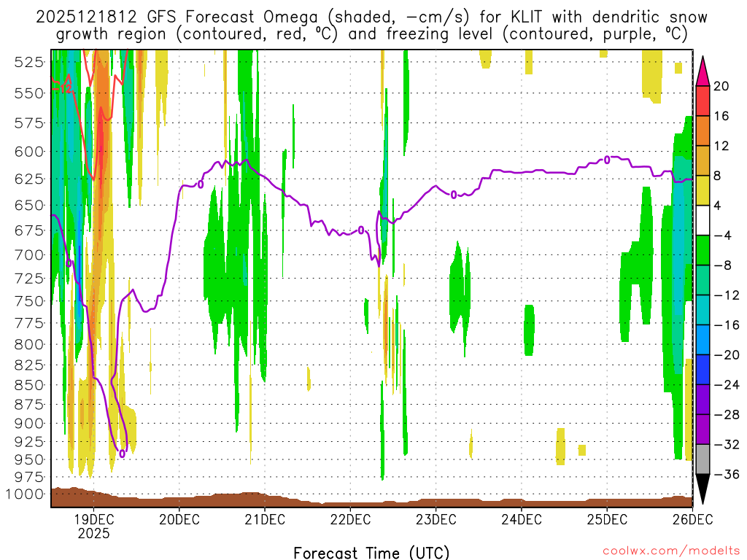This screenshot has height=560, width=747.
Task: Click the 23DEC date label
Action: (x=436, y=519)
